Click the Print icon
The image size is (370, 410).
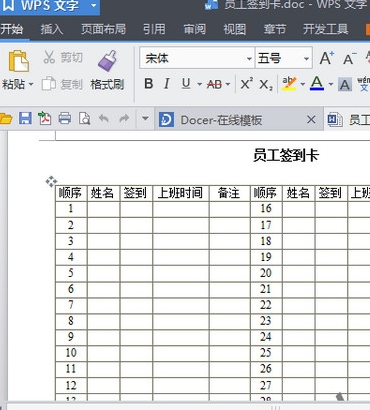point(65,118)
